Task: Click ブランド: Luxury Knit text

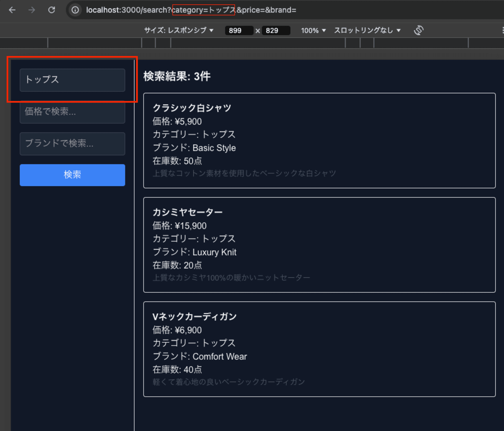Action: (195, 252)
